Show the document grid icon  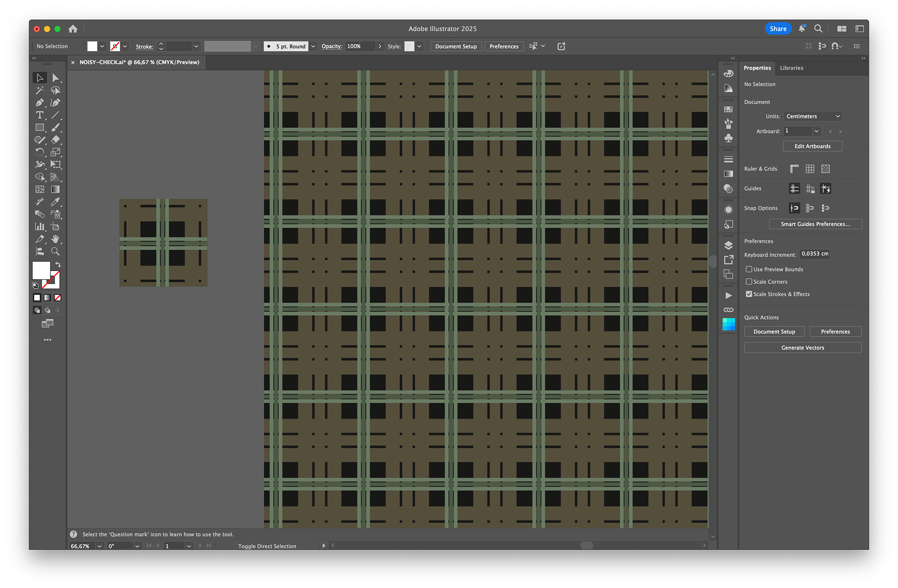coord(810,169)
